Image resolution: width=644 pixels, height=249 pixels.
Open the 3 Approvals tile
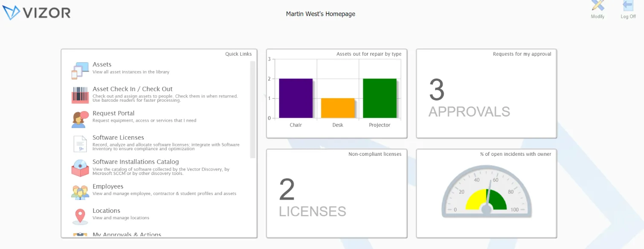click(487, 94)
